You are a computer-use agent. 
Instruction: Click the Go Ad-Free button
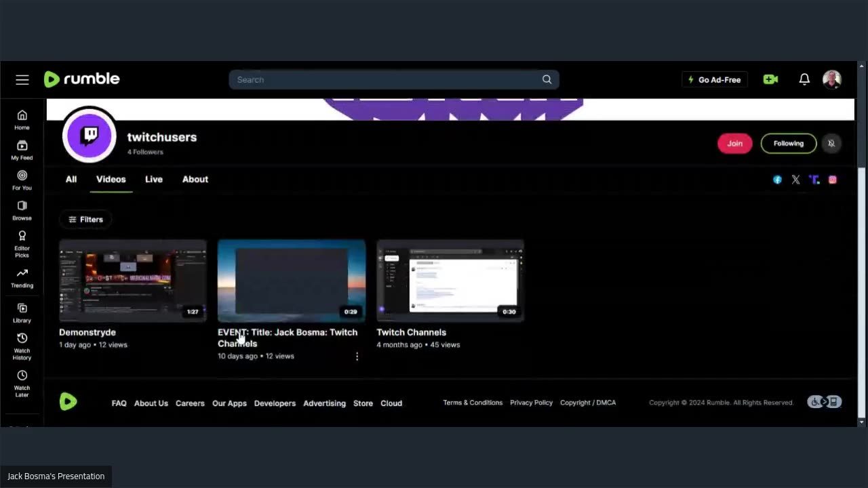[715, 79]
